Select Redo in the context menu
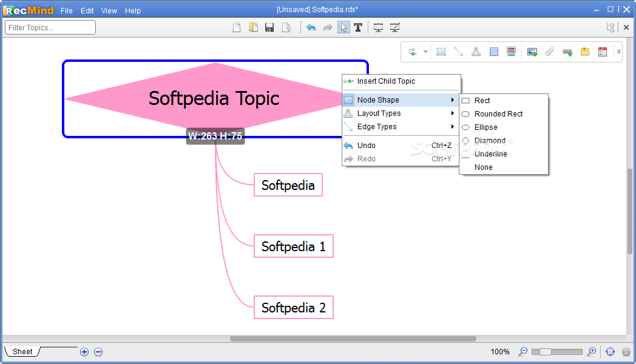 click(401, 158)
